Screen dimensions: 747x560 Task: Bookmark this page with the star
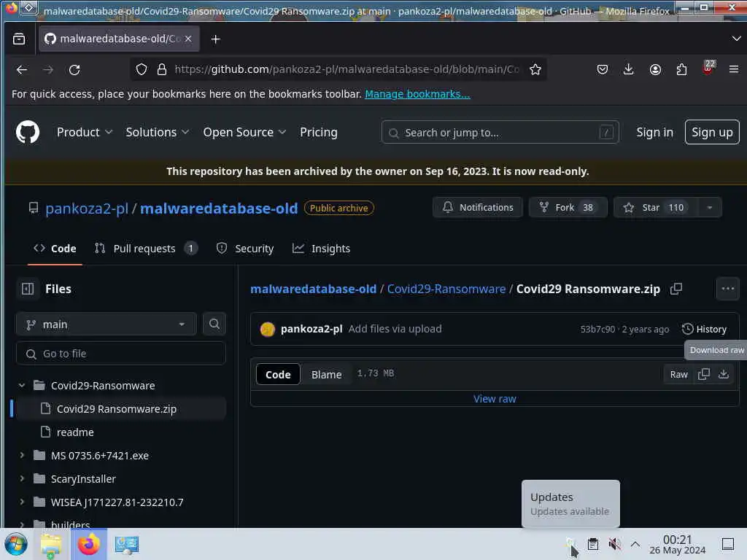pyautogui.click(x=535, y=69)
